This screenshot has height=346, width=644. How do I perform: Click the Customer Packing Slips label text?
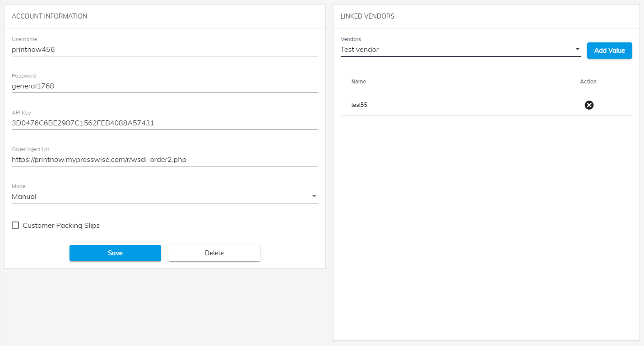coord(61,225)
